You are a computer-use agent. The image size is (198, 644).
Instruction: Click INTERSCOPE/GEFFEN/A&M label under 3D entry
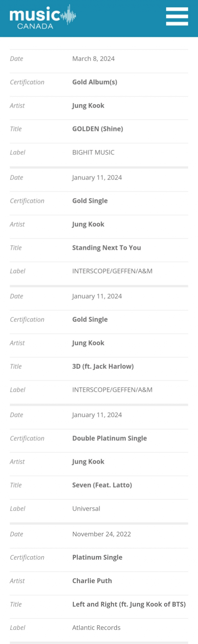click(112, 390)
